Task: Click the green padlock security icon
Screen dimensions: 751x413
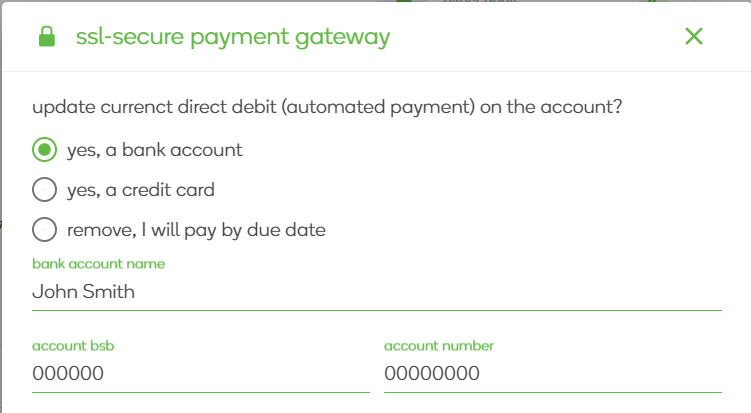Action: tap(47, 36)
